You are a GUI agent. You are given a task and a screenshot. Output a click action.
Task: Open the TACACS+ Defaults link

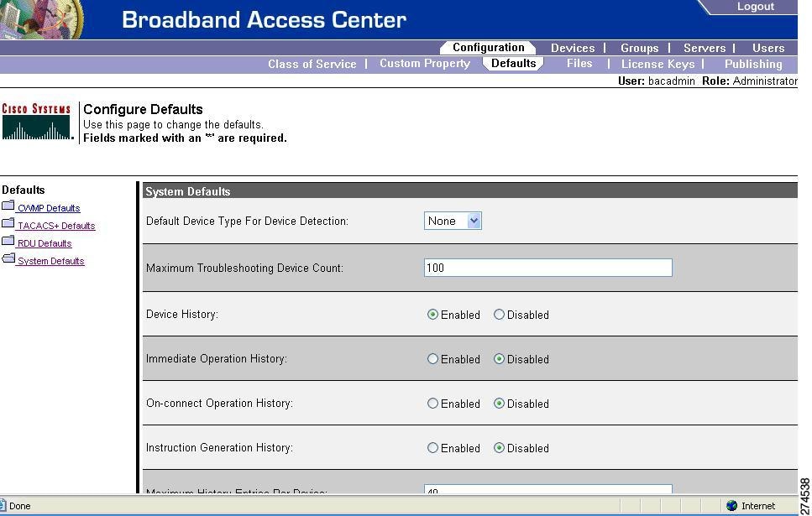(55, 225)
